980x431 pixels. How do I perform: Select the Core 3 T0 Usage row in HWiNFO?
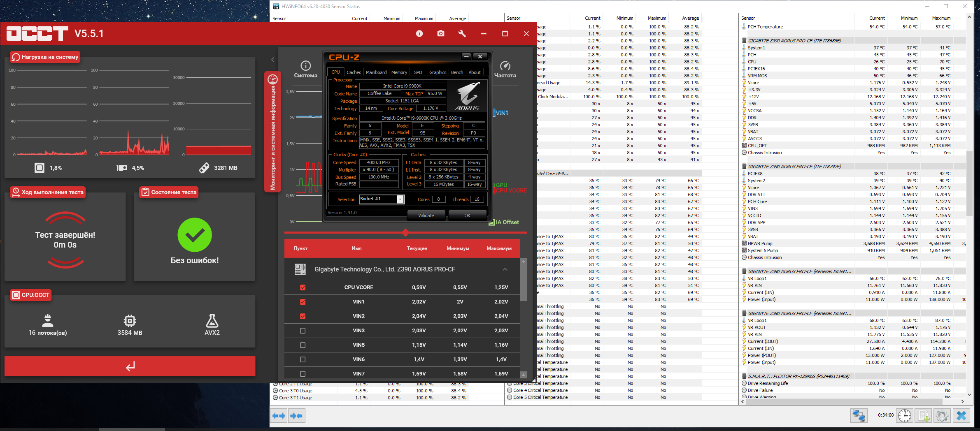point(387,391)
